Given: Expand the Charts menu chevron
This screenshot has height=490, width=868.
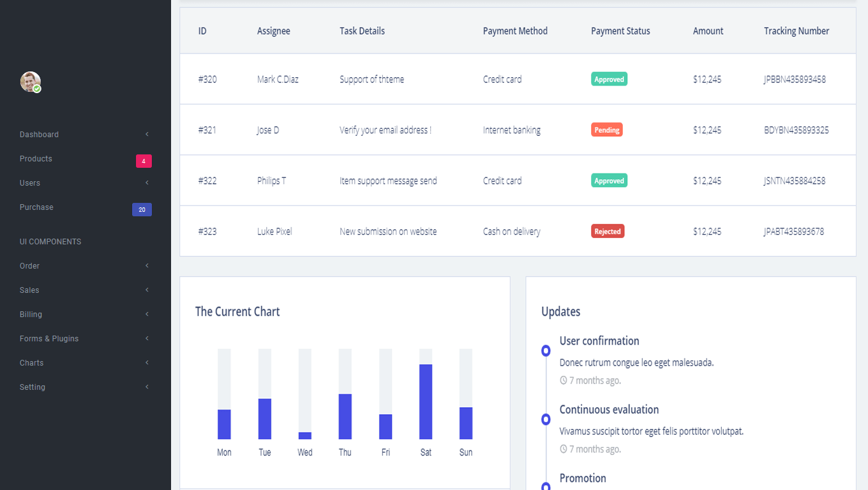Looking at the screenshot, I should [147, 363].
